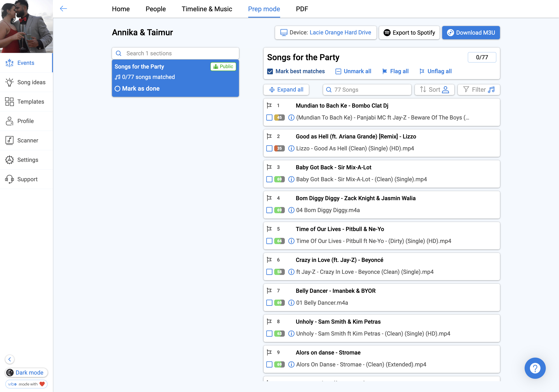
Task: Change device Lacie Orange Hard Drive
Action: 326,33
